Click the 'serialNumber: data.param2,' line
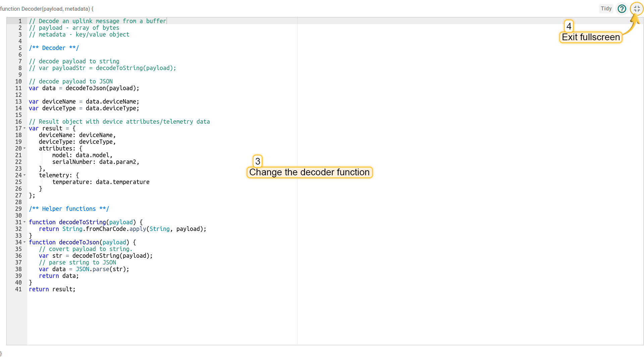The image size is (644, 362). tap(96, 162)
